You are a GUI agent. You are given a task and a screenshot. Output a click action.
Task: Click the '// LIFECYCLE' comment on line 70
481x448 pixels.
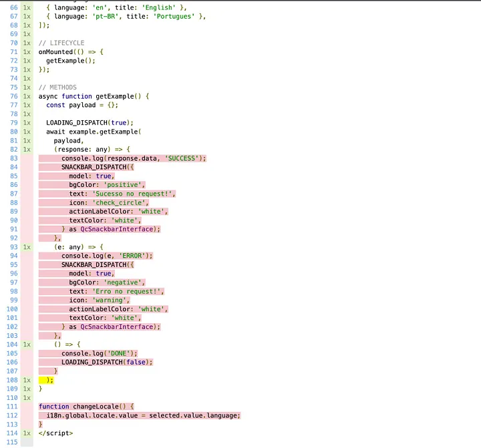61,43
